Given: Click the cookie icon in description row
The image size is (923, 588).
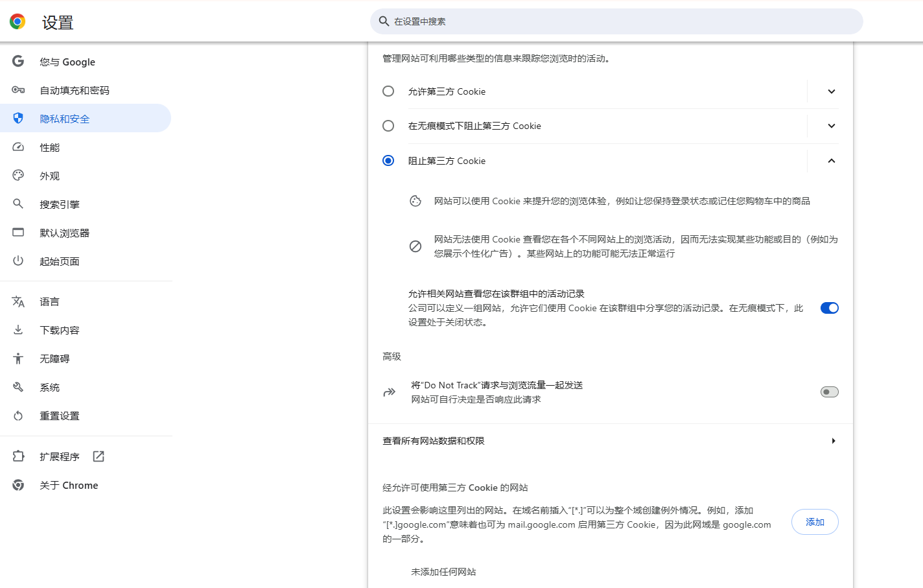Looking at the screenshot, I should (x=415, y=201).
